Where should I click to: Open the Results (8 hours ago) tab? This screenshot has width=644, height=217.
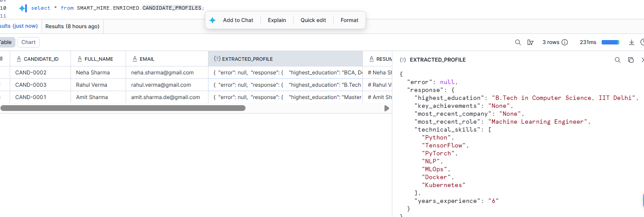[x=72, y=26]
